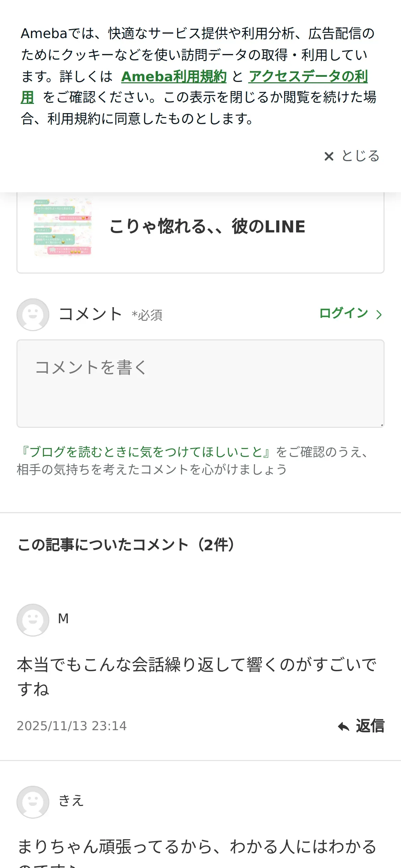Open the Ameba利用規約 link
Image resolution: width=401 pixels, height=868 pixels.
coord(174,76)
